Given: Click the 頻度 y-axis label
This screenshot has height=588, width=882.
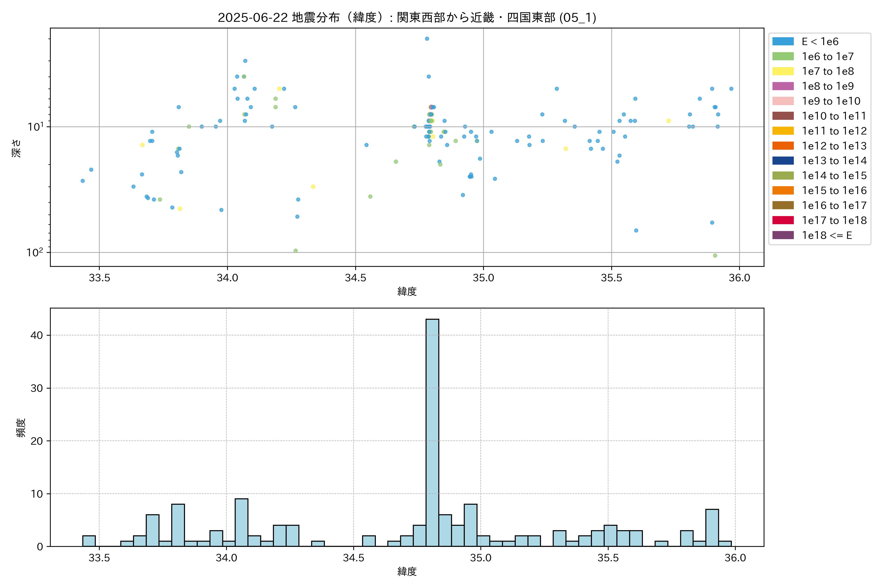Looking at the screenshot, I should [21, 428].
